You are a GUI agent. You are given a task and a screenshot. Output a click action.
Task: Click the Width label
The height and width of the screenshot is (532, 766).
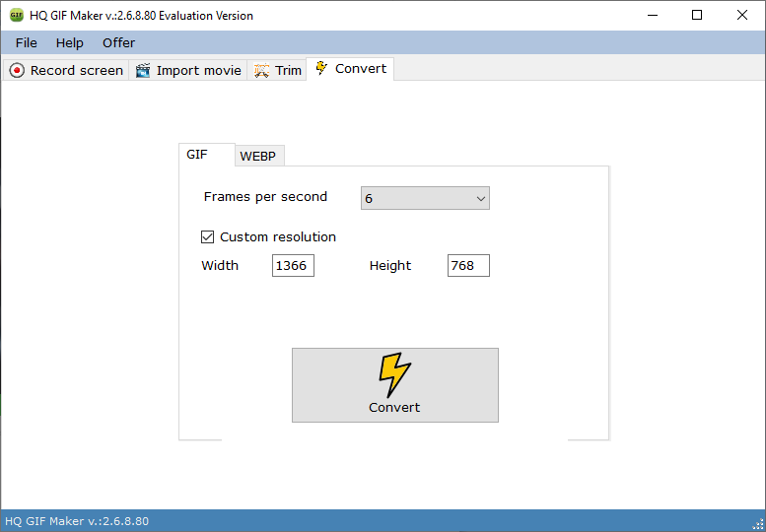[220, 266]
